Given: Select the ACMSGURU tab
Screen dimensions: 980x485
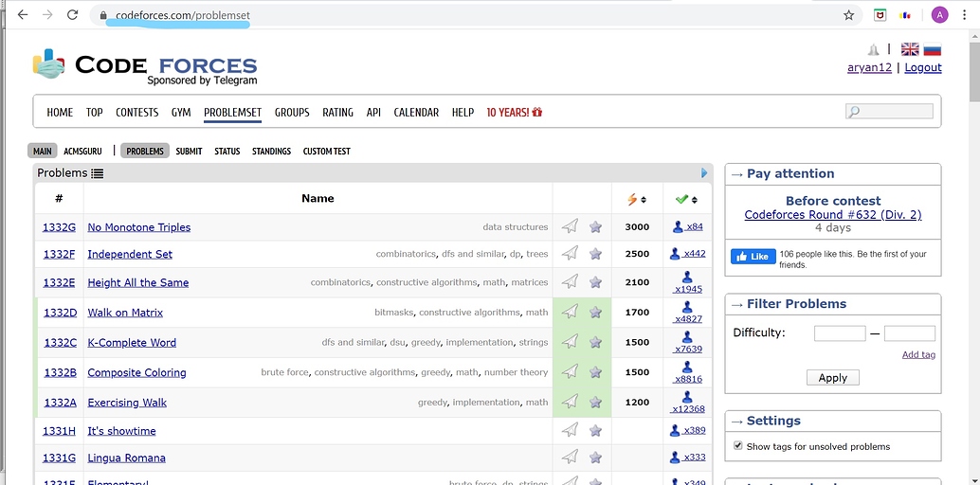Looking at the screenshot, I should coord(82,152).
